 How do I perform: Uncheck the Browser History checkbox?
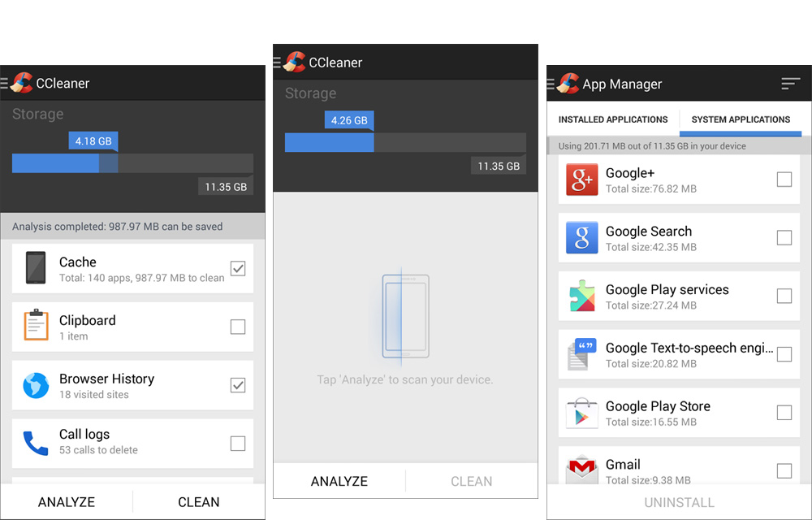click(x=238, y=385)
